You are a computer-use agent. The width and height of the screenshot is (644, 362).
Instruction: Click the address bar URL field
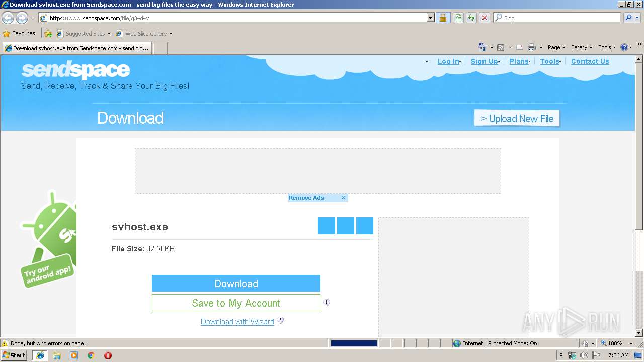pyautogui.click(x=236, y=18)
